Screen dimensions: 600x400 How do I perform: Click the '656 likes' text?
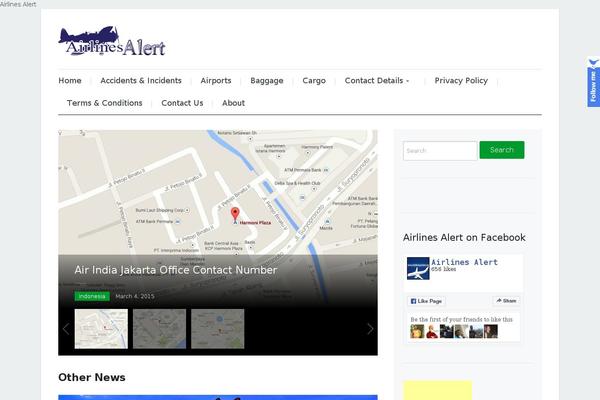click(x=443, y=269)
